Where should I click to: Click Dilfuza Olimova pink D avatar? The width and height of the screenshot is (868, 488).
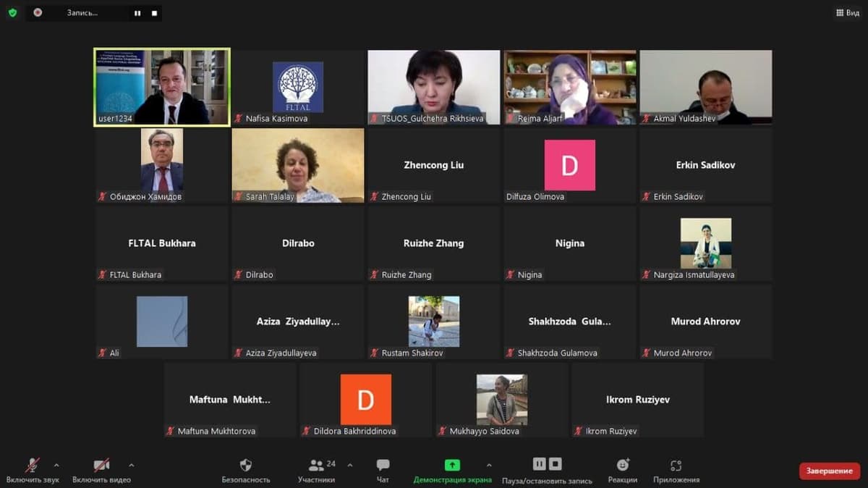pos(570,165)
